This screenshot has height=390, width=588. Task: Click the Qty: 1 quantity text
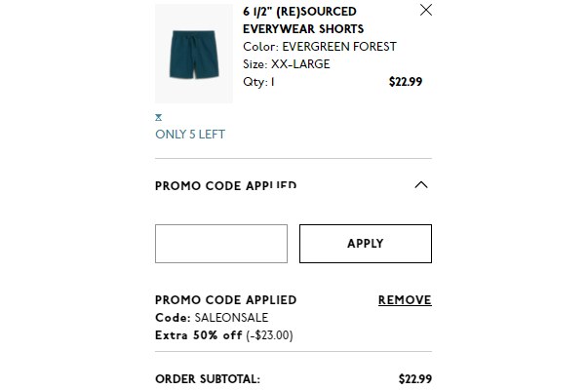tap(258, 82)
